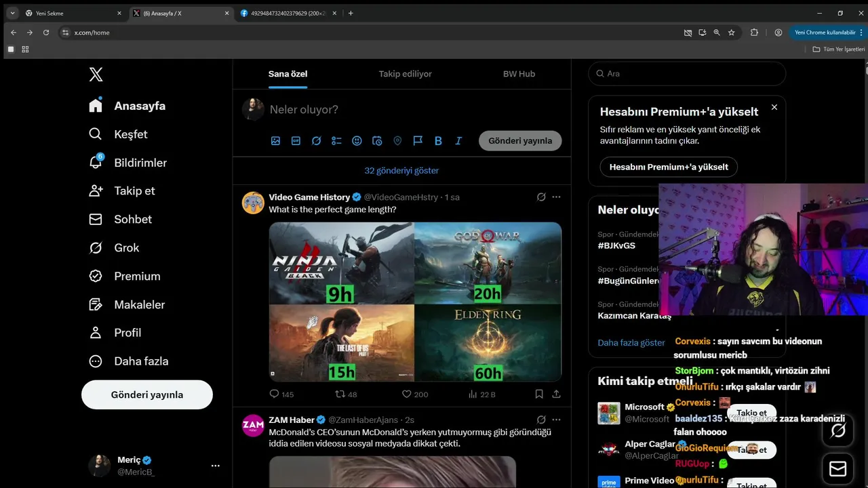The image size is (868, 488).
Task: Click Daha fazla göster under trends
Action: click(631, 343)
